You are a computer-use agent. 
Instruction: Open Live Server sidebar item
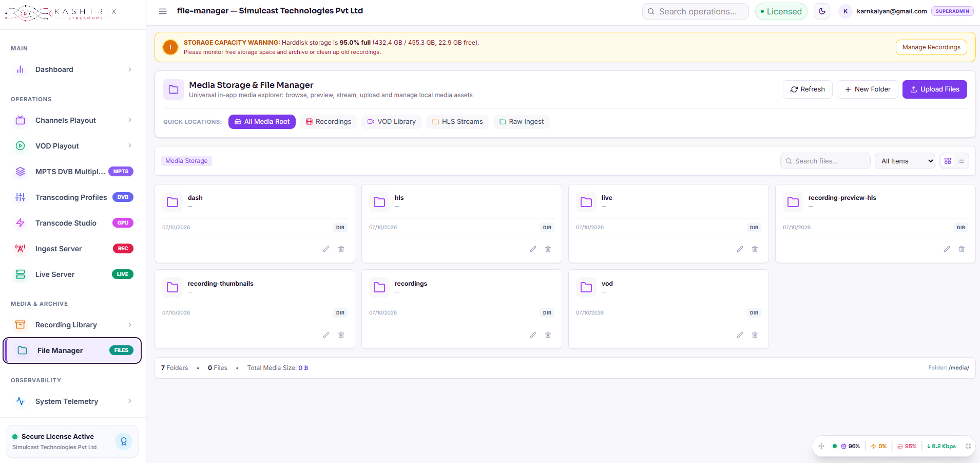click(73, 274)
